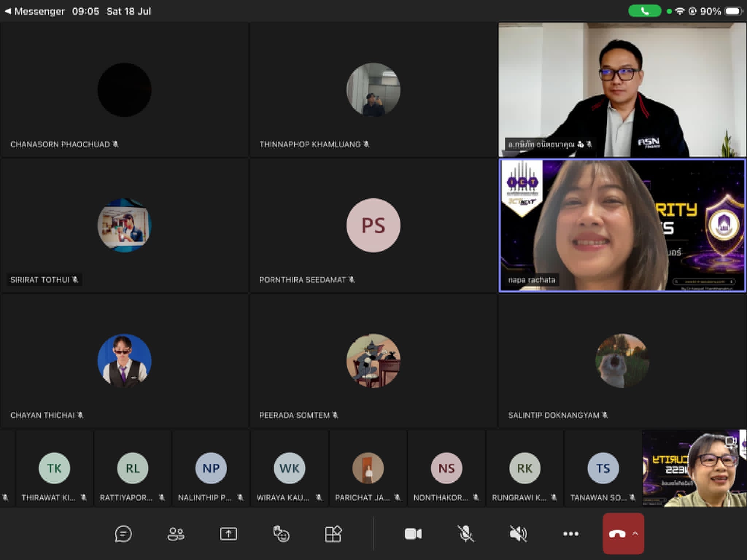Tap the NONTHAKOR... name label
Screen dimensions: 747x560
441,497
